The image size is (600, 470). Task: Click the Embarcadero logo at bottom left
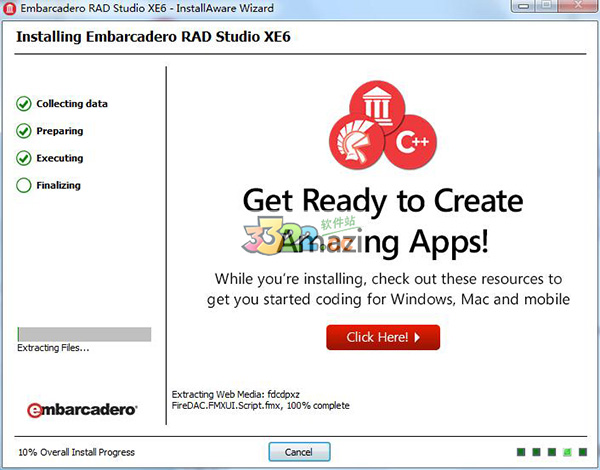[x=82, y=410]
